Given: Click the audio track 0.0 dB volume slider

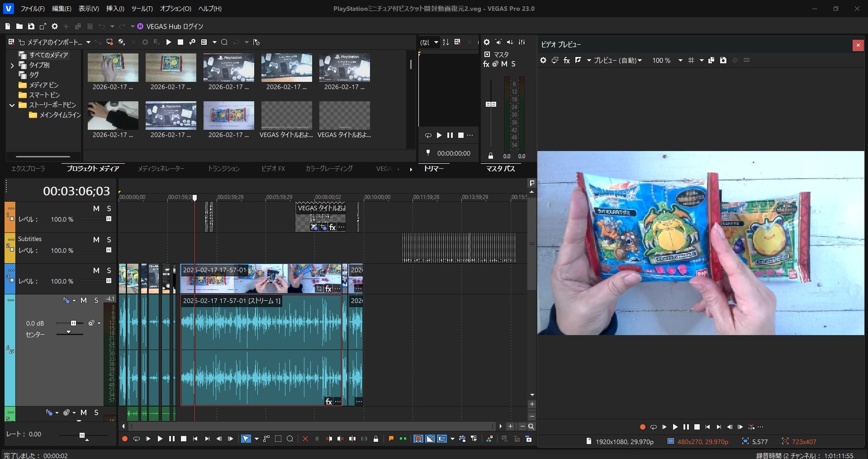Looking at the screenshot, I should 73,323.
